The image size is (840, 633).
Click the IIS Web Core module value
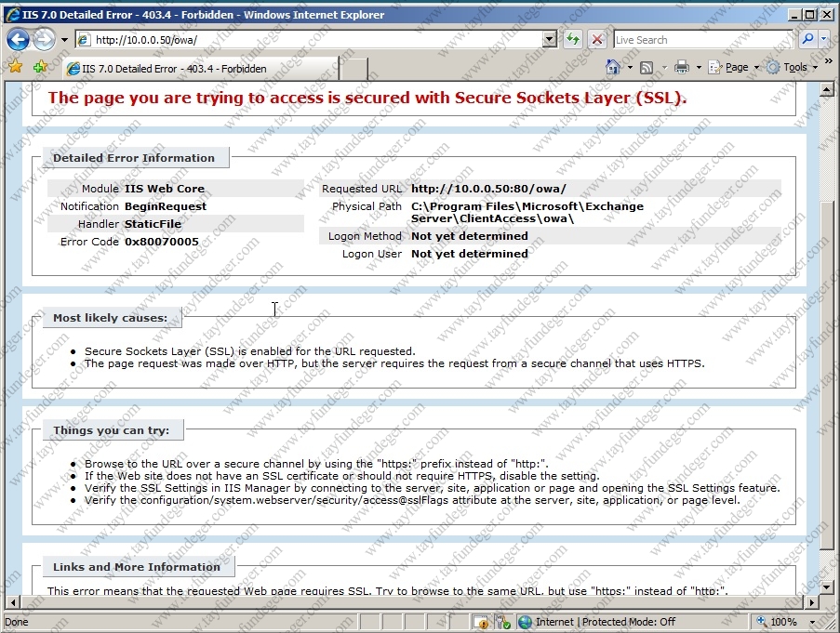[165, 189]
